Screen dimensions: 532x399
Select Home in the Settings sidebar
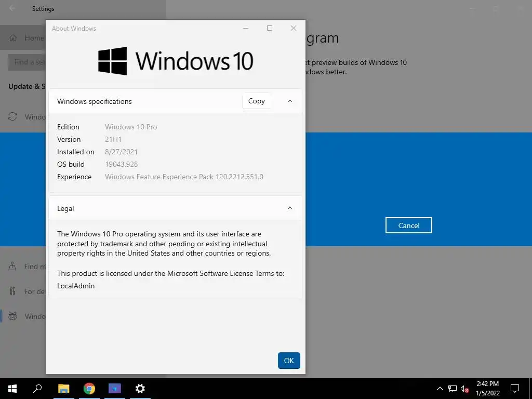23,38
